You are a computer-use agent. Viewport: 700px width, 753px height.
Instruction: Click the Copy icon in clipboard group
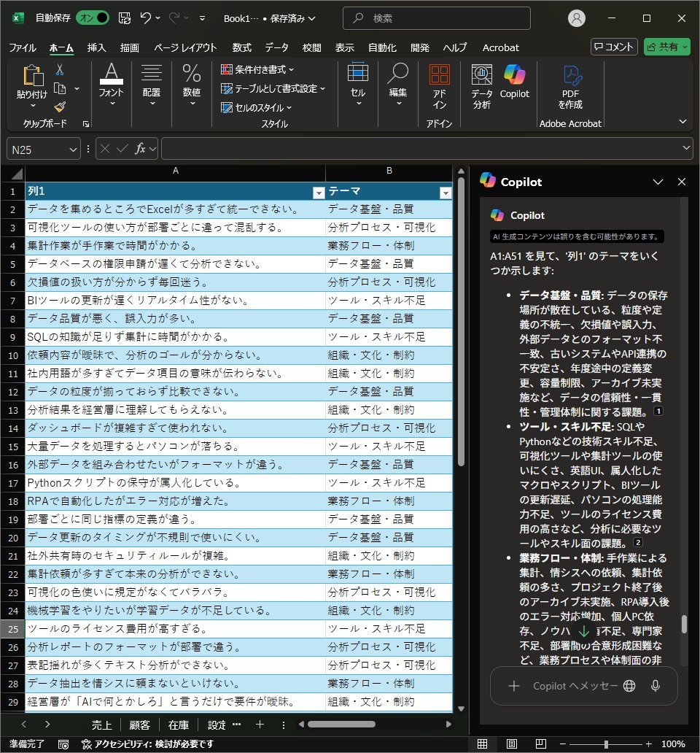click(60, 88)
